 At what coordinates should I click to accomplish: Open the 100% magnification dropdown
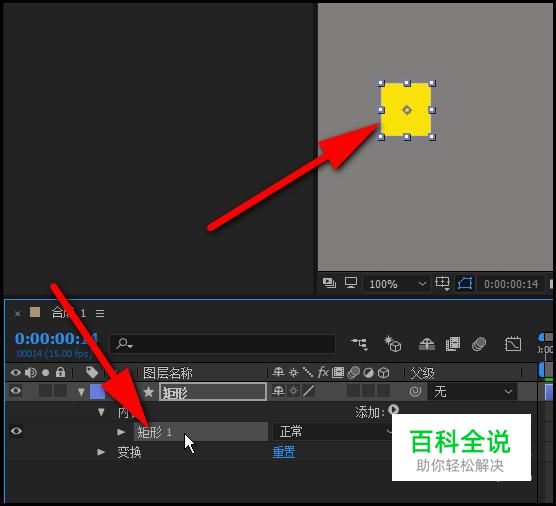[397, 284]
